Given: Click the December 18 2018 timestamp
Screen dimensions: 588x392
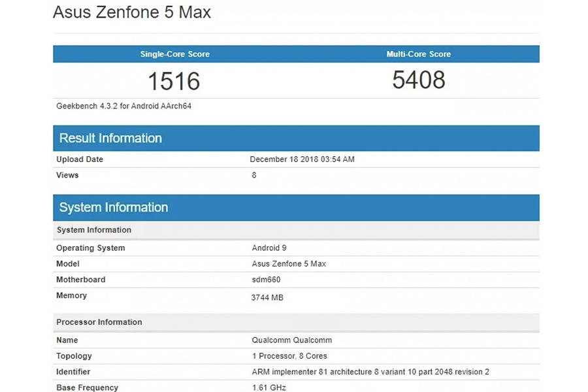Looking at the screenshot, I should click(x=297, y=159).
